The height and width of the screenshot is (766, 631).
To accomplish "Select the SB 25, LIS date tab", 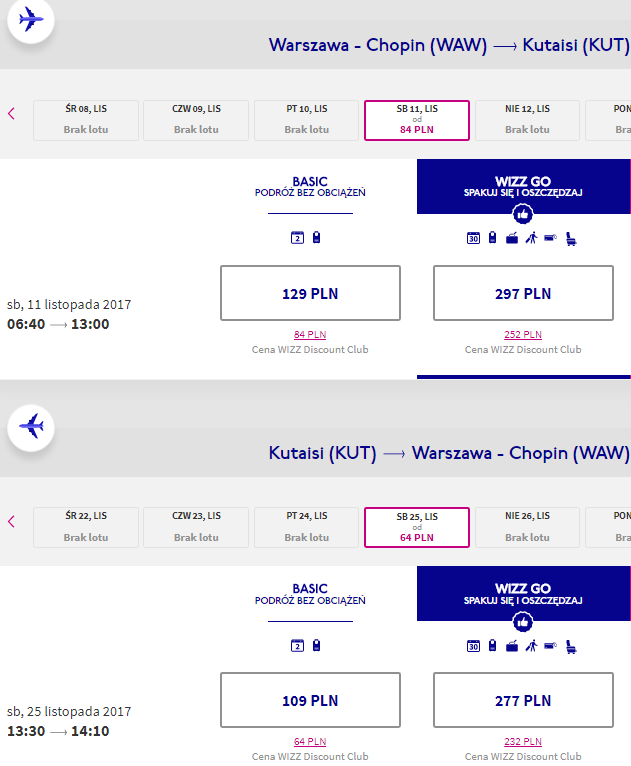I will click(x=417, y=528).
